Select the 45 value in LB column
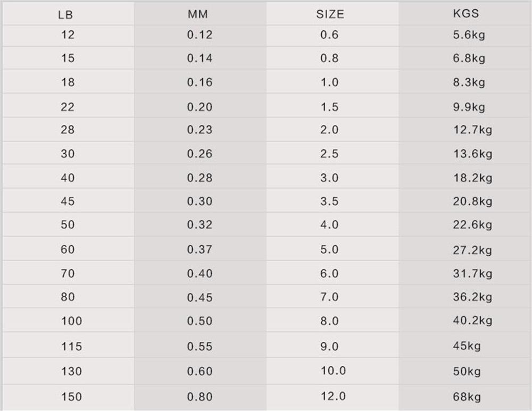This screenshot has height=411, width=532. (68, 201)
